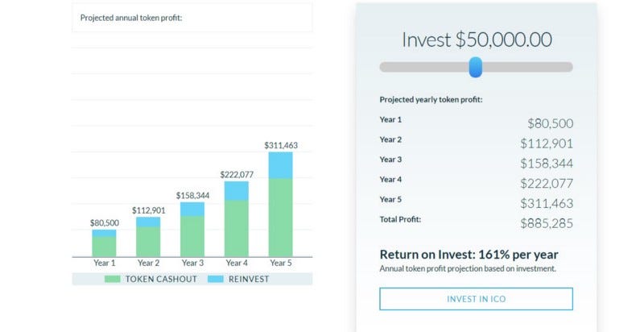This screenshot has width=644, height=332.
Task: Click the Year 1 $80,500 value in list
Action: pos(551,123)
